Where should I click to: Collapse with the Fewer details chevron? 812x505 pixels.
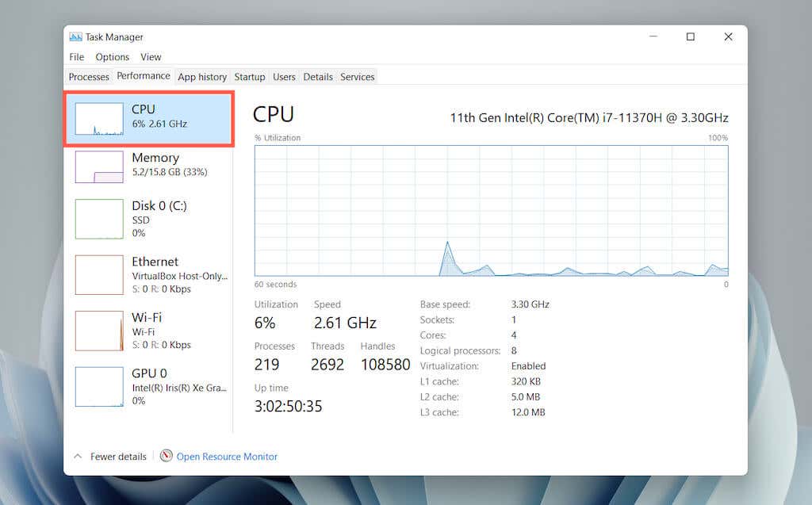pos(78,457)
